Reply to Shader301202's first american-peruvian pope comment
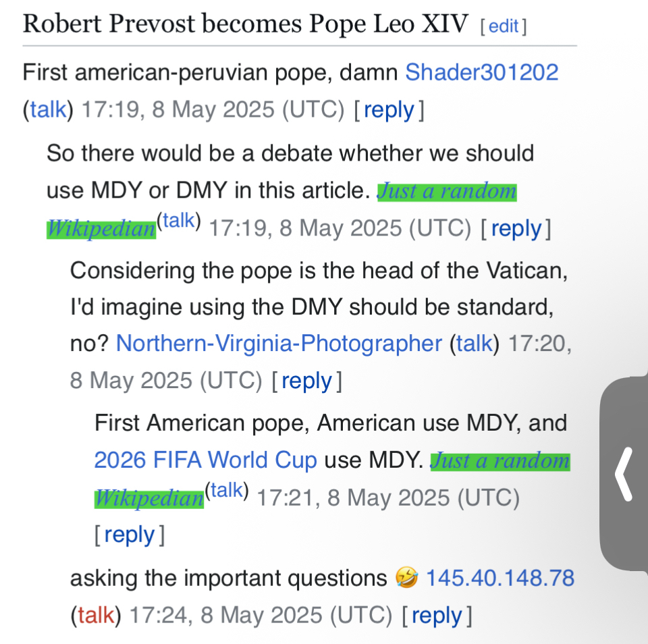648x644 pixels. [388, 109]
